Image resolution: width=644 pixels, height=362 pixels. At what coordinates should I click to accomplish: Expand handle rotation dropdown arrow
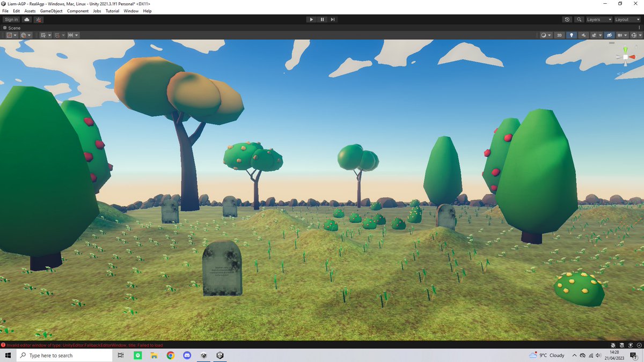point(29,35)
